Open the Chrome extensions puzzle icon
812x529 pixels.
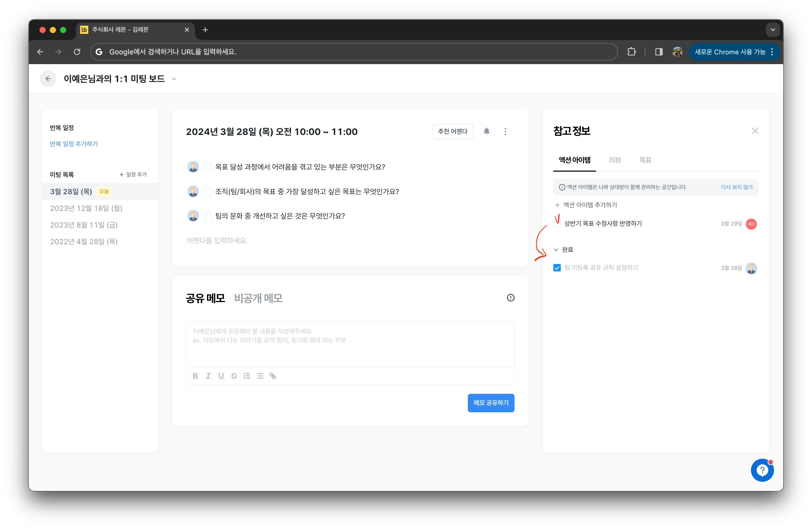click(631, 52)
